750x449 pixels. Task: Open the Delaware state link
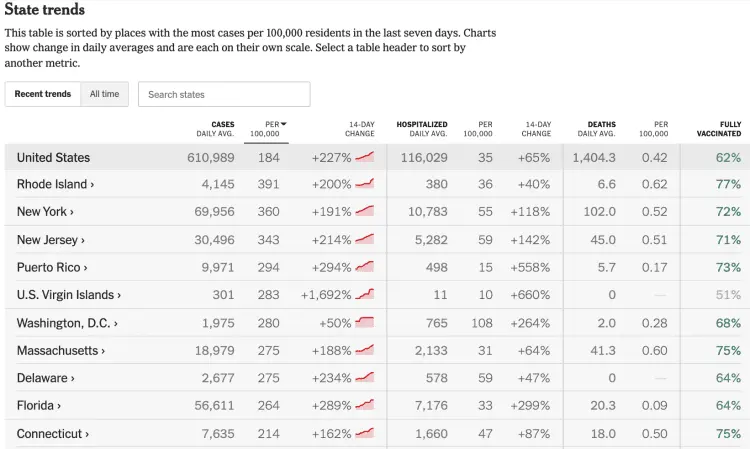click(x=45, y=378)
